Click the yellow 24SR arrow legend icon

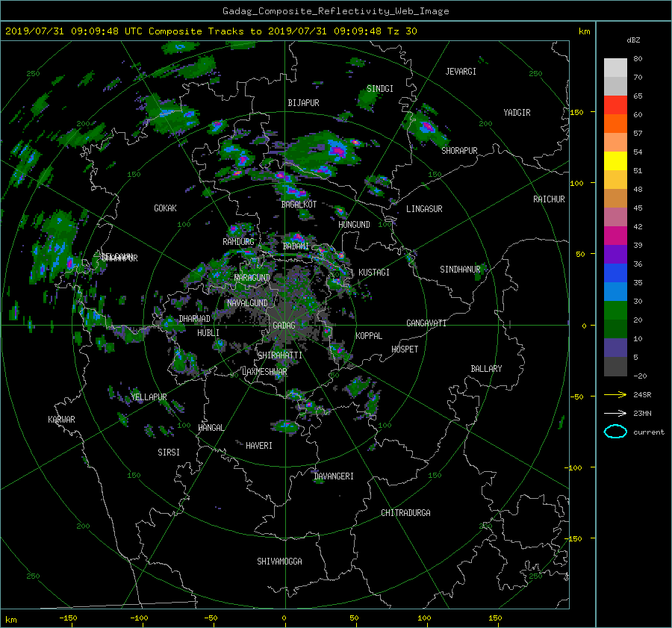click(x=615, y=394)
